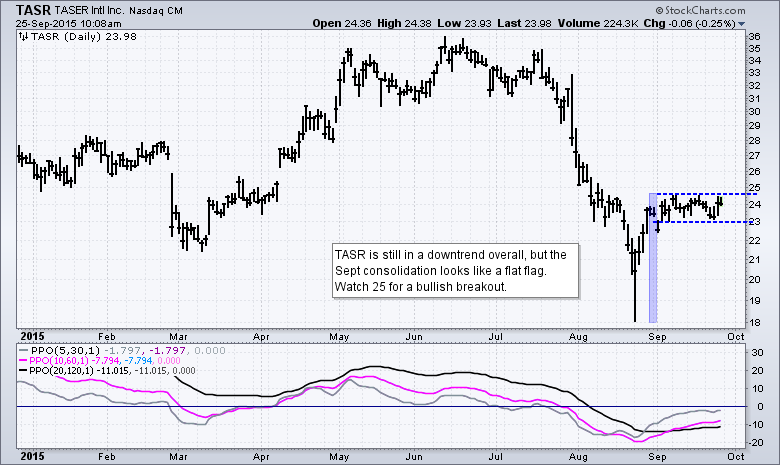Click the 'High 24.38' value
Screen dimensions: 780x465
[404, 23]
